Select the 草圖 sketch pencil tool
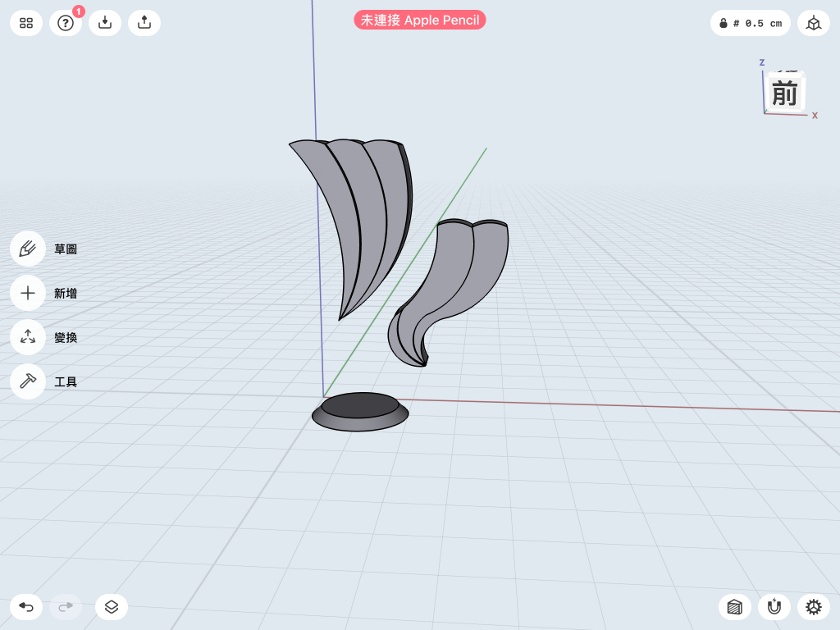The width and height of the screenshot is (840, 630). pyautogui.click(x=28, y=249)
